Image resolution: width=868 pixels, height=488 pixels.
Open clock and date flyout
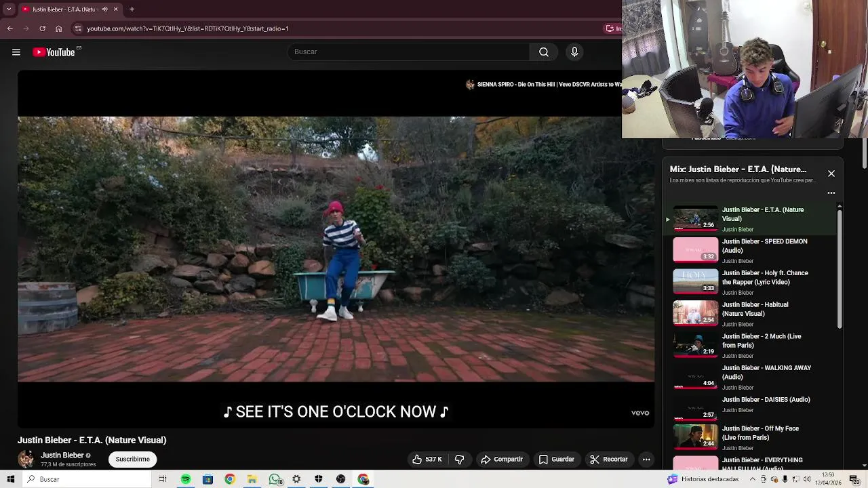coord(828,479)
